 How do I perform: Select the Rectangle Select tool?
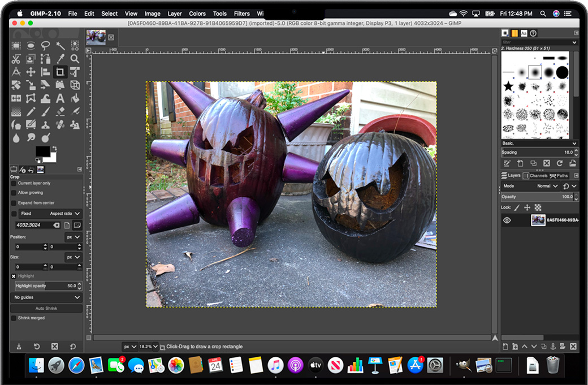pyautogui.click(x=16, y=46)
